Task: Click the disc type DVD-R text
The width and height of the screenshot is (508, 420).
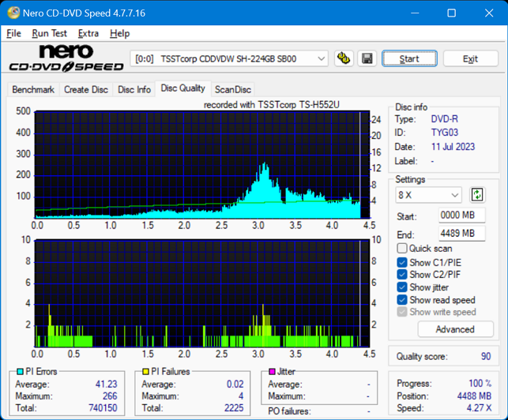Action: click(444, 119)
